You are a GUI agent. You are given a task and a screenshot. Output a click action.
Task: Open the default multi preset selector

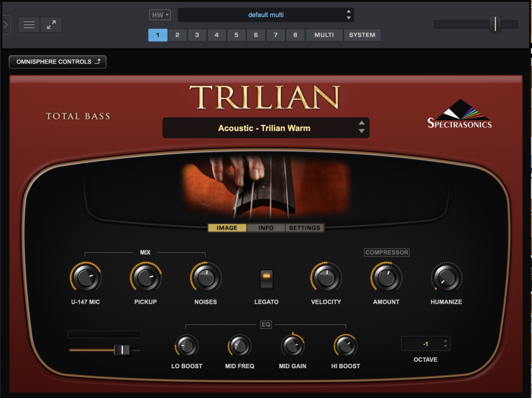[265, 15]
